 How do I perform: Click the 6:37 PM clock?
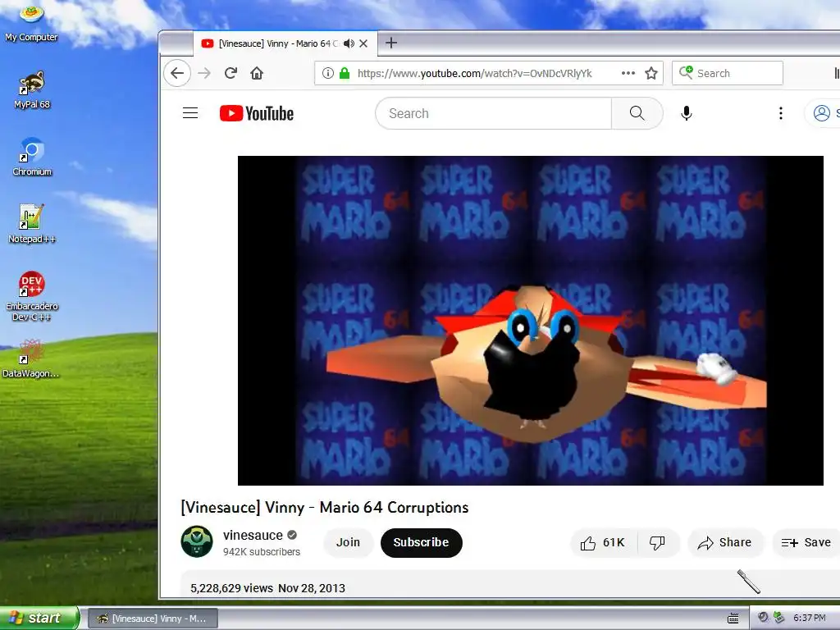[810, 619]
